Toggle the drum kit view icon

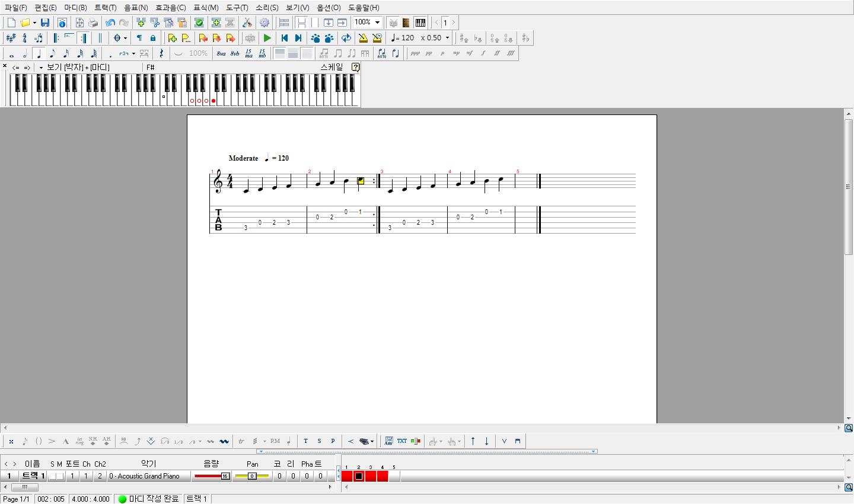click(393, 23)
